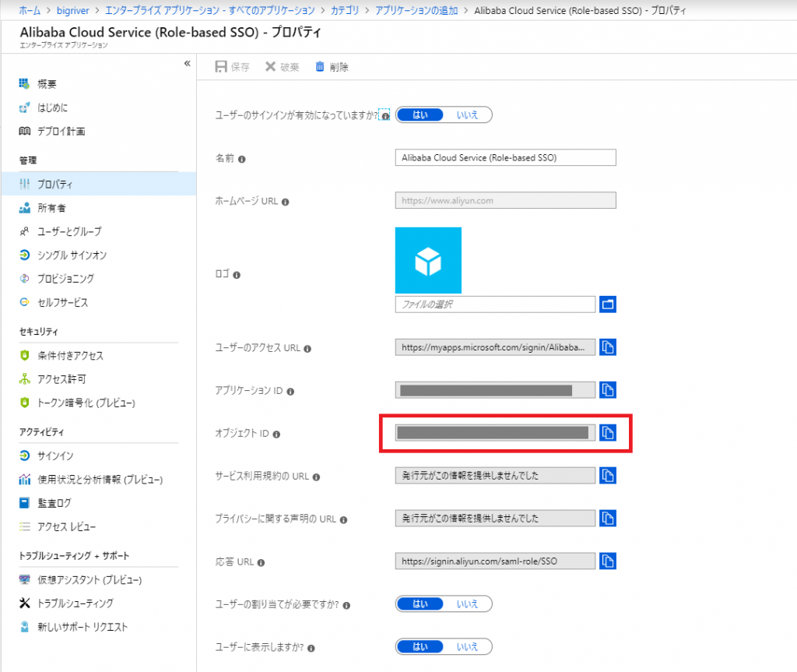The width and height of the screenshot is (797, 672).
Task: Show info for ロゴ field
Action: tap(237, 275)
